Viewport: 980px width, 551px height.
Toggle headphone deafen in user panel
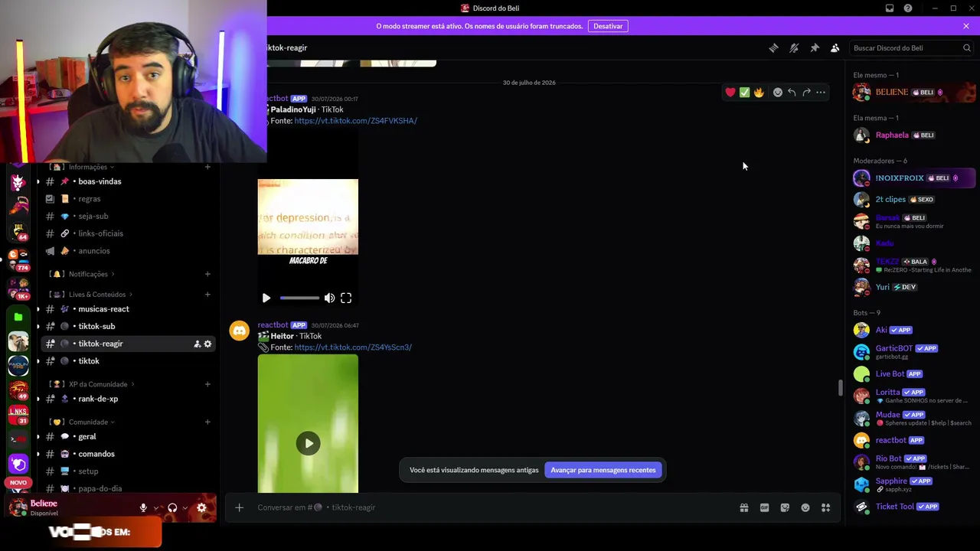pos(172,507)
